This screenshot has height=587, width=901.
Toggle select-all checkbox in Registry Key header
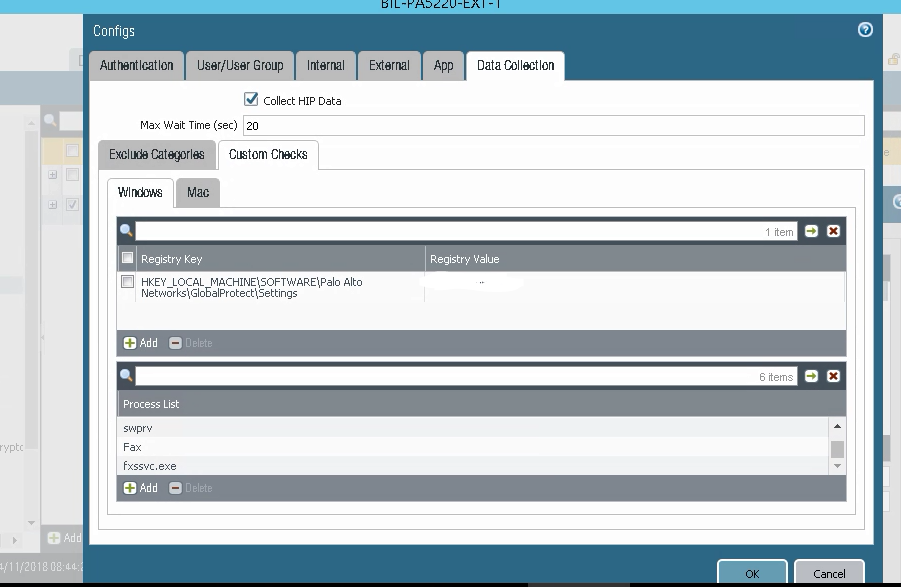click(128, 258)
